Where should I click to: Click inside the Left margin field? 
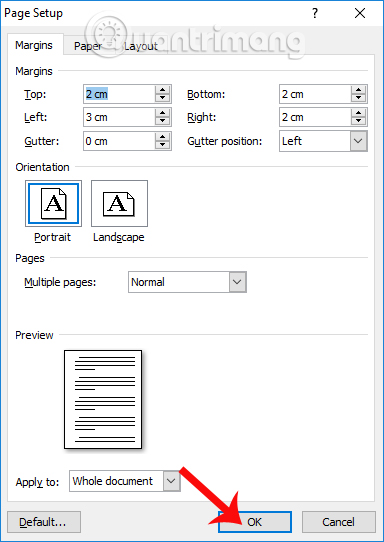[x=119, y=117]
